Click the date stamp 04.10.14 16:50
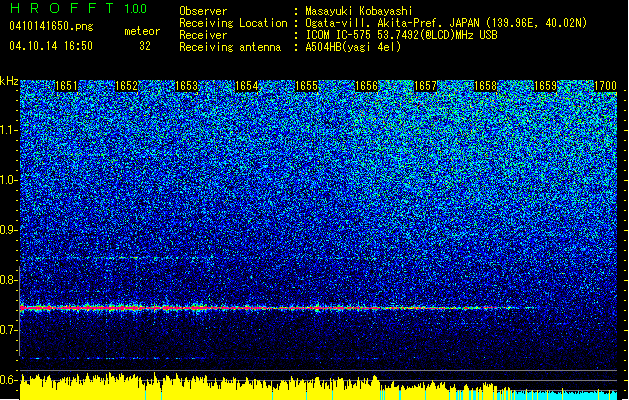The image size is (629, 400). pyautogui.click(x=51, y=46)
